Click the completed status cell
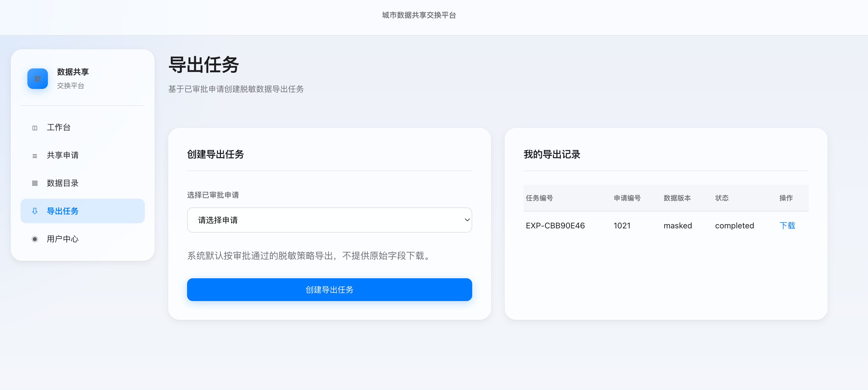This screenshot has height=390, width=868. [735, 226]
